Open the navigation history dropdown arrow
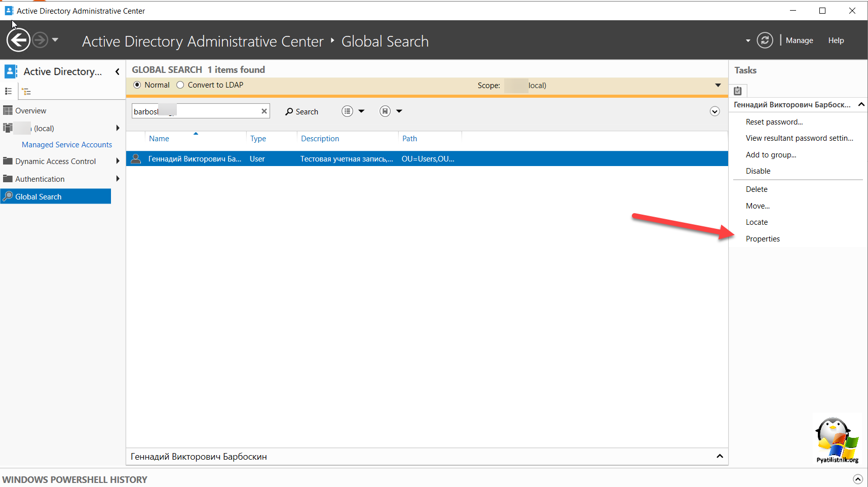 (55, 39)
